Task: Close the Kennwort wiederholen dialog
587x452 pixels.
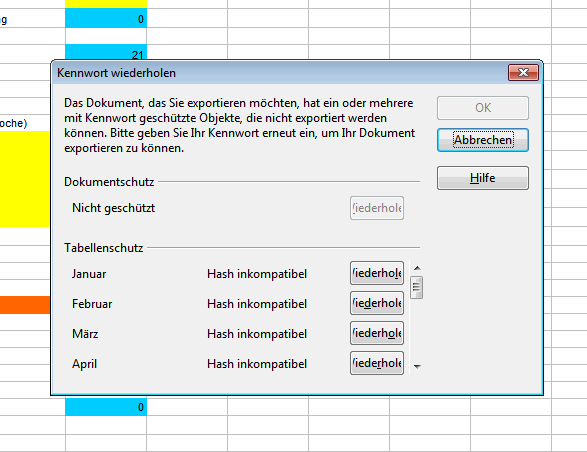Action: [x=523, y=72]
